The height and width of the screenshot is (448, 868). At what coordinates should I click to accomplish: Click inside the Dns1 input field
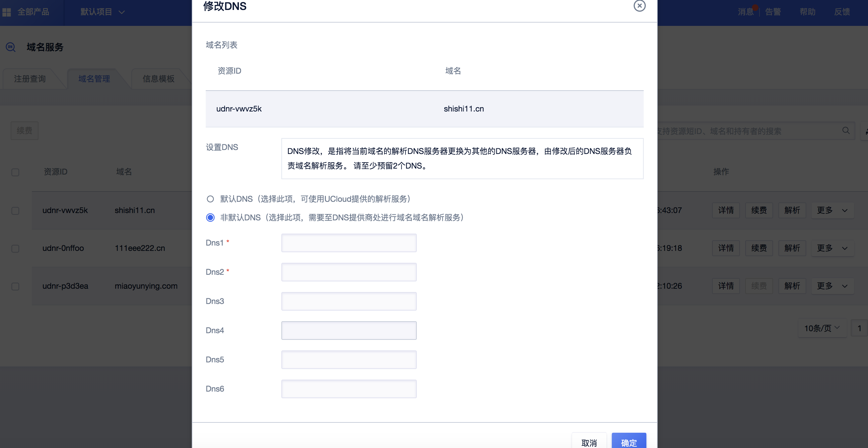click(349, 242)
